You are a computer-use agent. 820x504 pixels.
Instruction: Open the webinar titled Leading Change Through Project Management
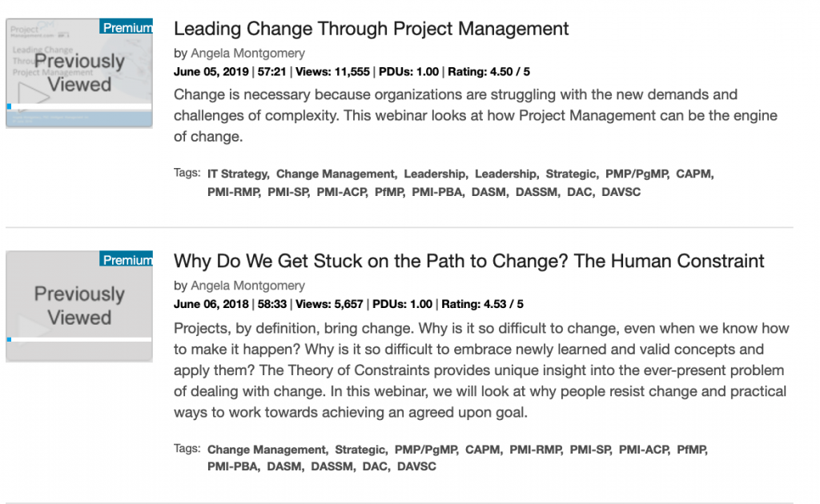(371, 29)
